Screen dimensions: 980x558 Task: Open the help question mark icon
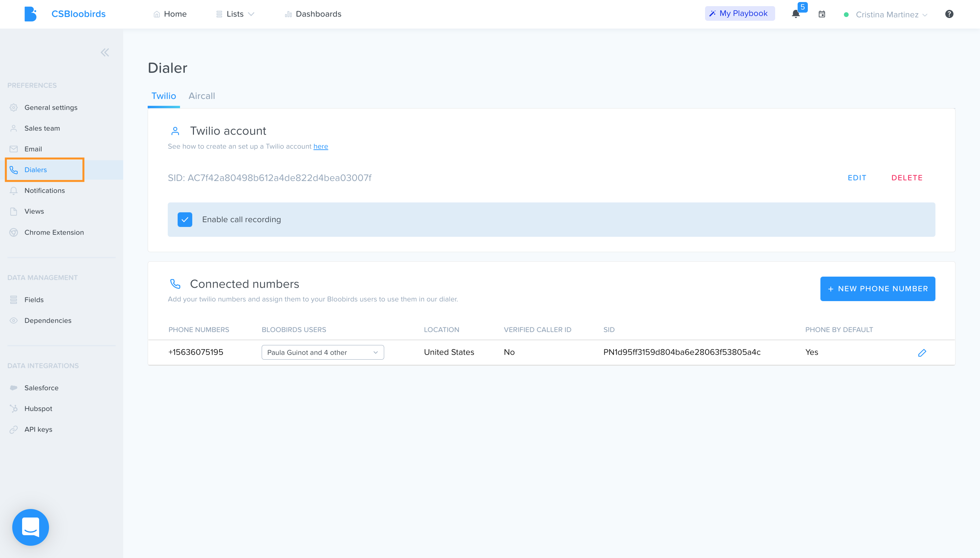pyautogui.click(x=949, y=14)
